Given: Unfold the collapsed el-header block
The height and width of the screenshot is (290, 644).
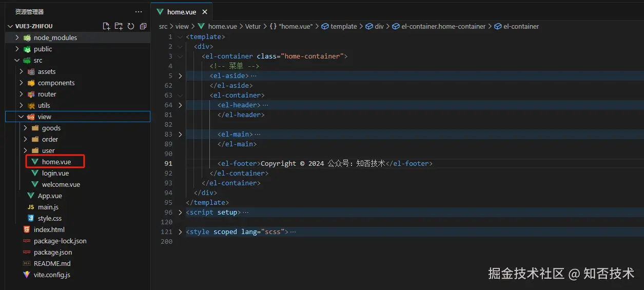Looking at the screenshot, I should coord(180,105).
